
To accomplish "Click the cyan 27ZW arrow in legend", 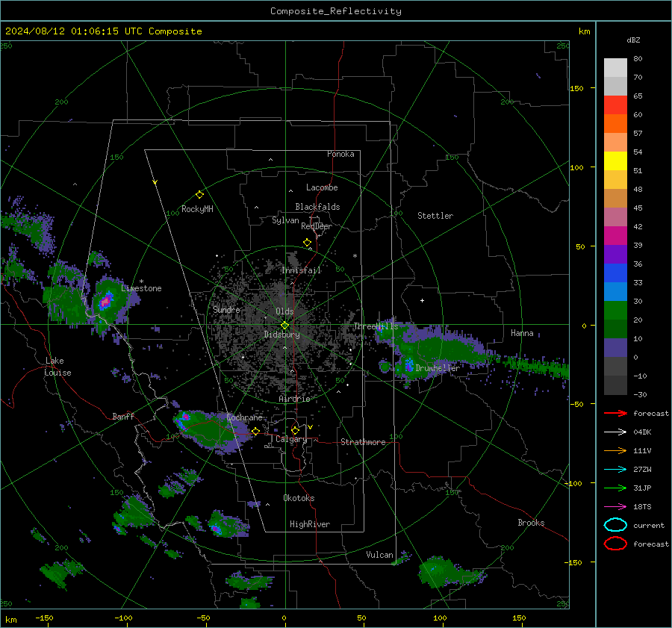I will (x=615, y=470).
